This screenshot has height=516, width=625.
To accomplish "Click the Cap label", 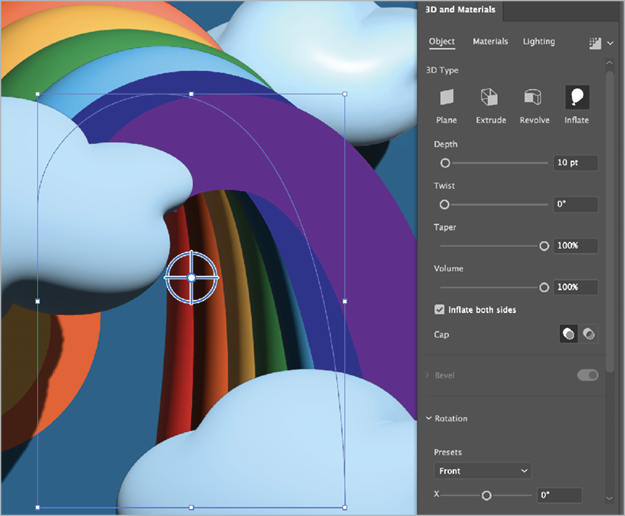I will (x=441, y=334).
